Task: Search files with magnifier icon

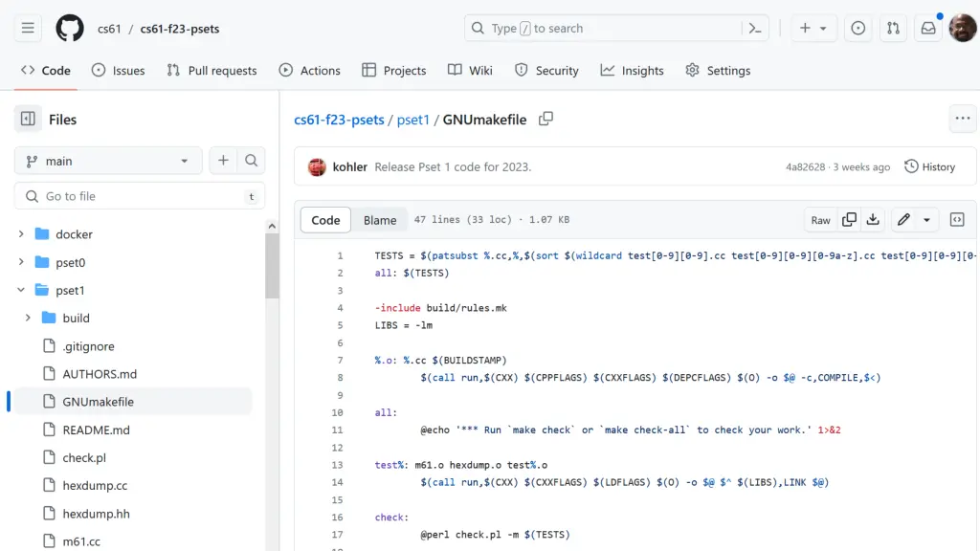Action: (251, 161)
